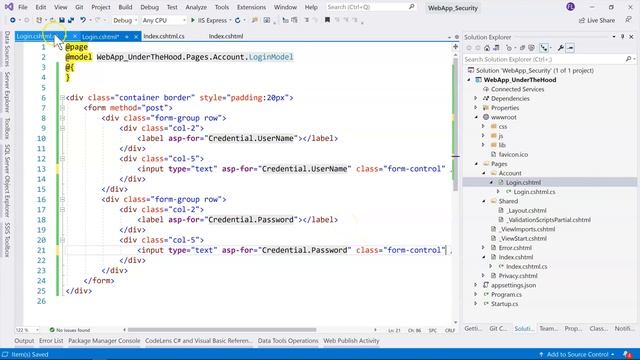Toggle Preview Selected Items button
Viewport: 640px width, 360px height.
[570, 48]
